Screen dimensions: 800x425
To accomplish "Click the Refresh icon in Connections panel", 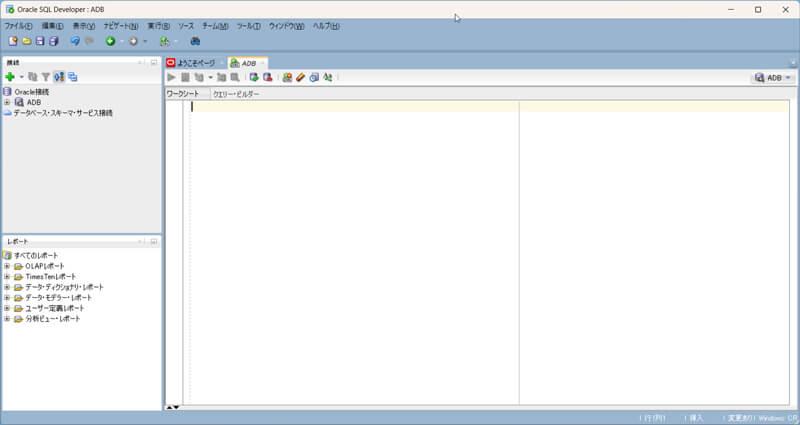I will pyautogui.click(x=33, y=77).
